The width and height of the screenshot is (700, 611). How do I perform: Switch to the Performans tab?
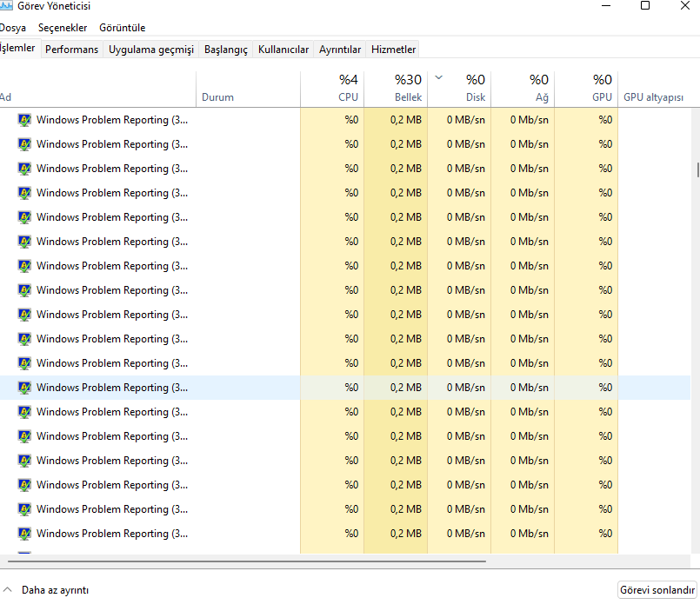click(72, 49)
